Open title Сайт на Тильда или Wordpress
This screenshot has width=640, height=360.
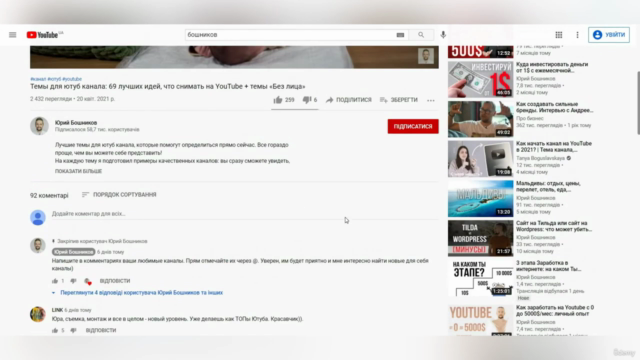[554, 226]
